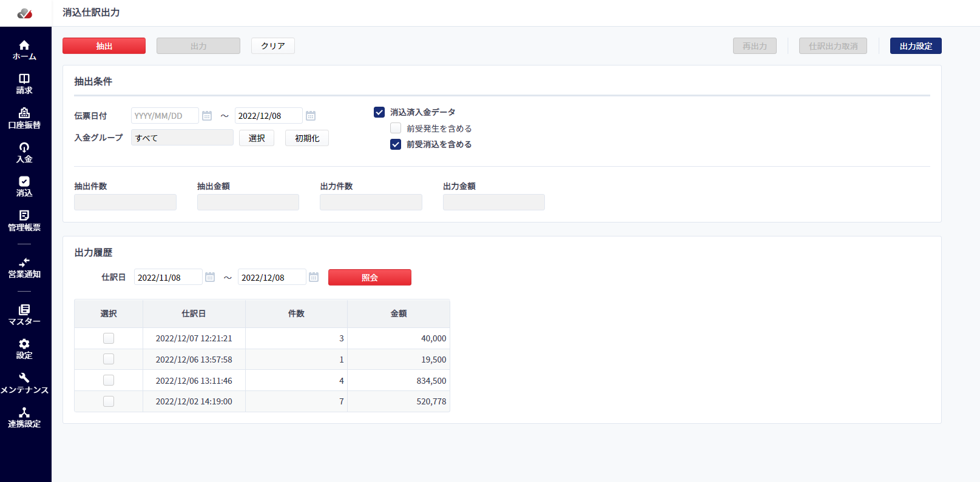Go to ホーム in sidebar

24,50
